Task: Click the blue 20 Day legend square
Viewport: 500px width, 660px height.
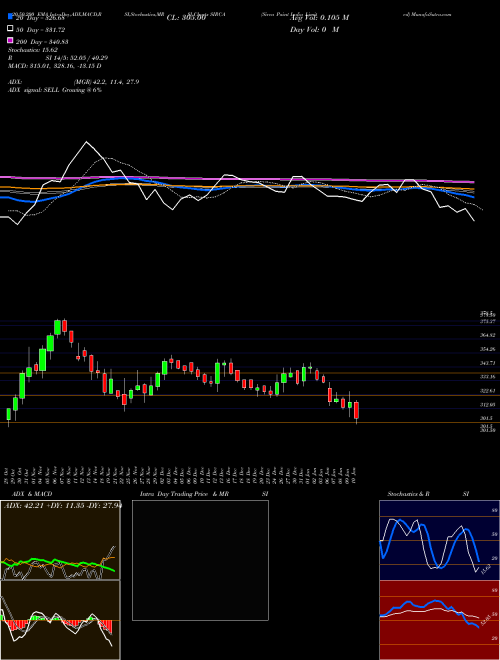Action: 11,17
